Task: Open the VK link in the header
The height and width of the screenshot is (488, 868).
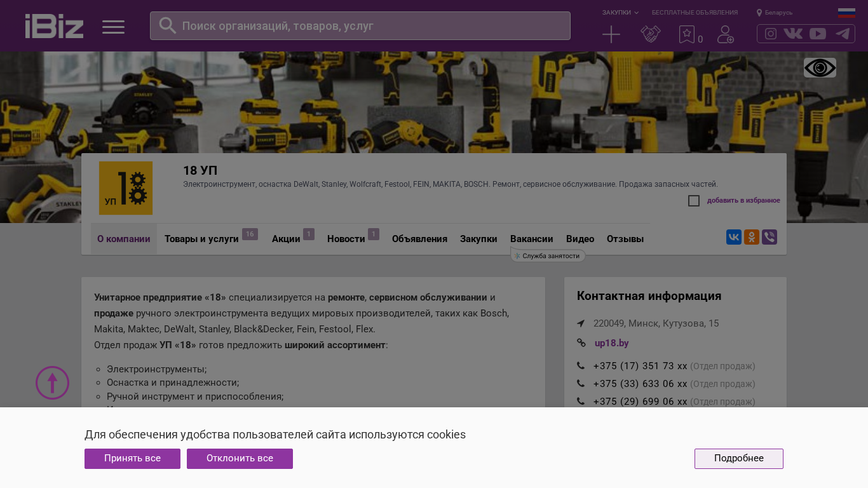Action: pos(793,34)
